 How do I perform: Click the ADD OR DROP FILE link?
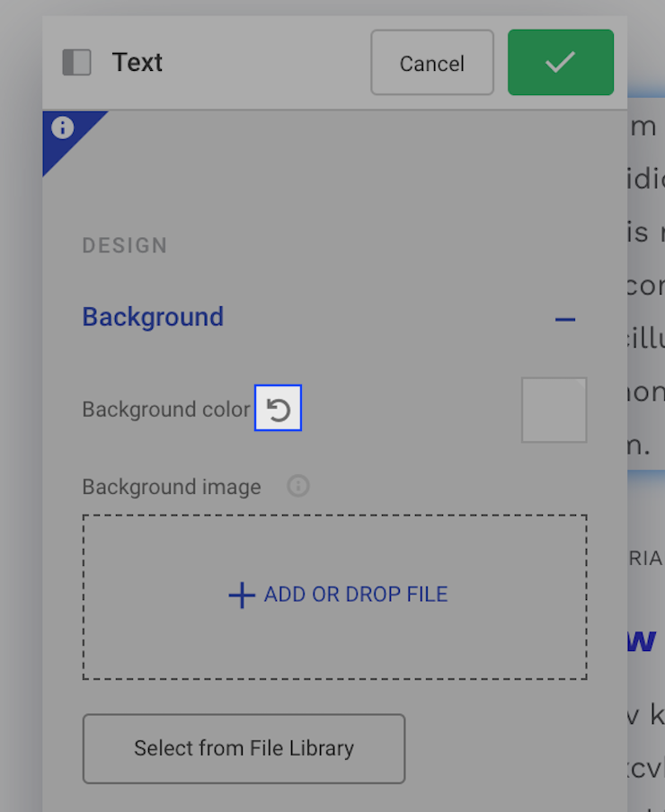click(356, 594)
